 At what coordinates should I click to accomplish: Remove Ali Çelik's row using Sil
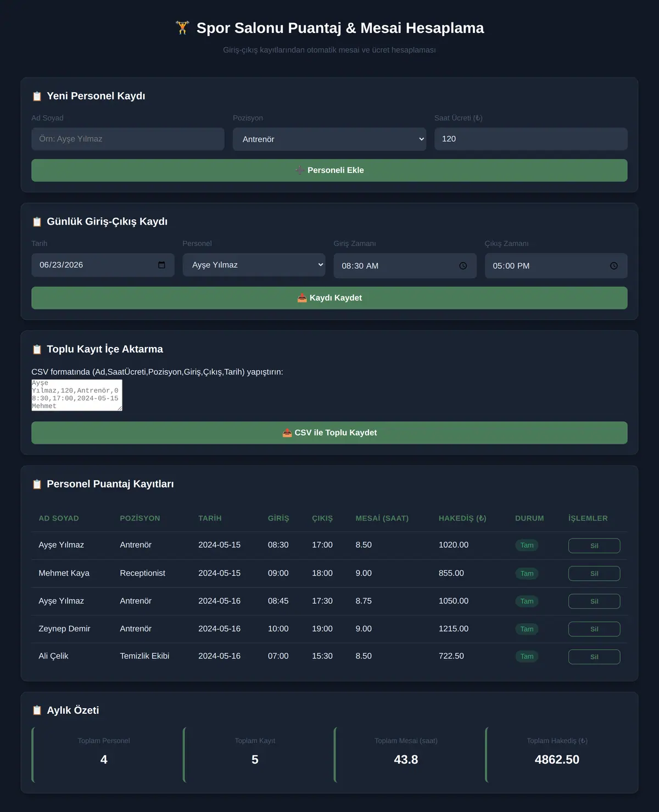tap(594, 657)
